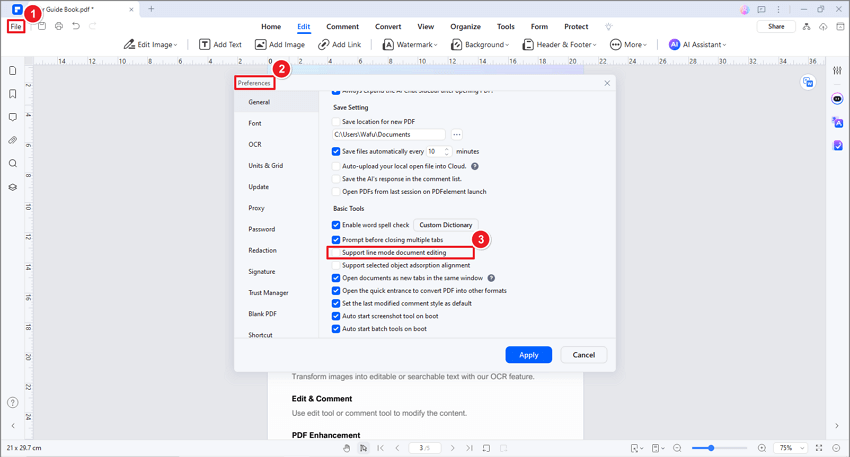Toggle Save location for new PDF checkbox
The image size is (850, 457).
click(336, 121)
